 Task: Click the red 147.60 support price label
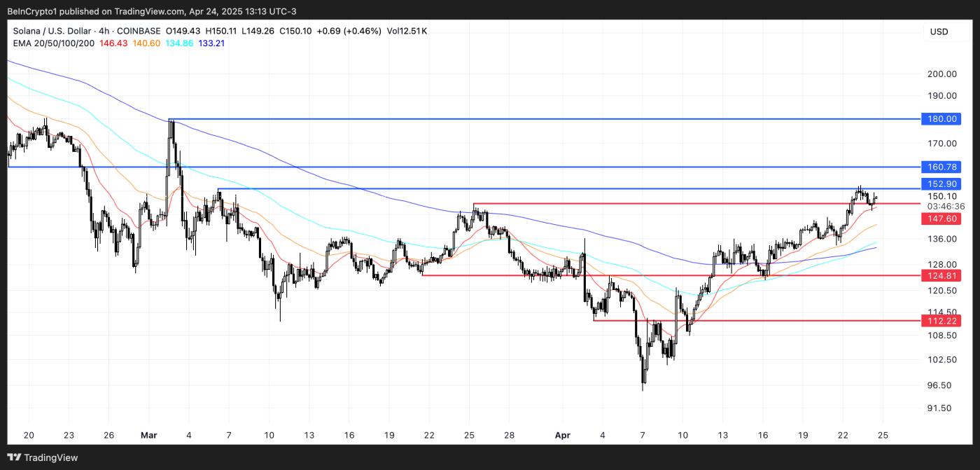[x=941, y=219]
